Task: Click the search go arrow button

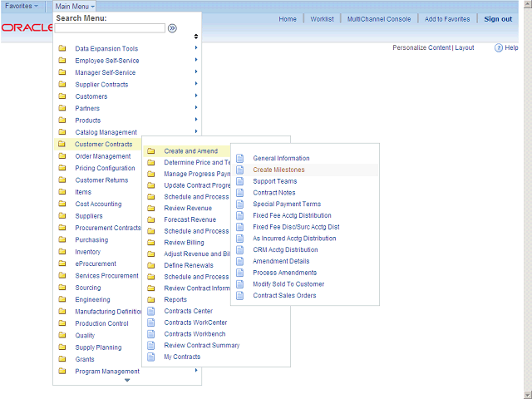Action: coord(172,27)
